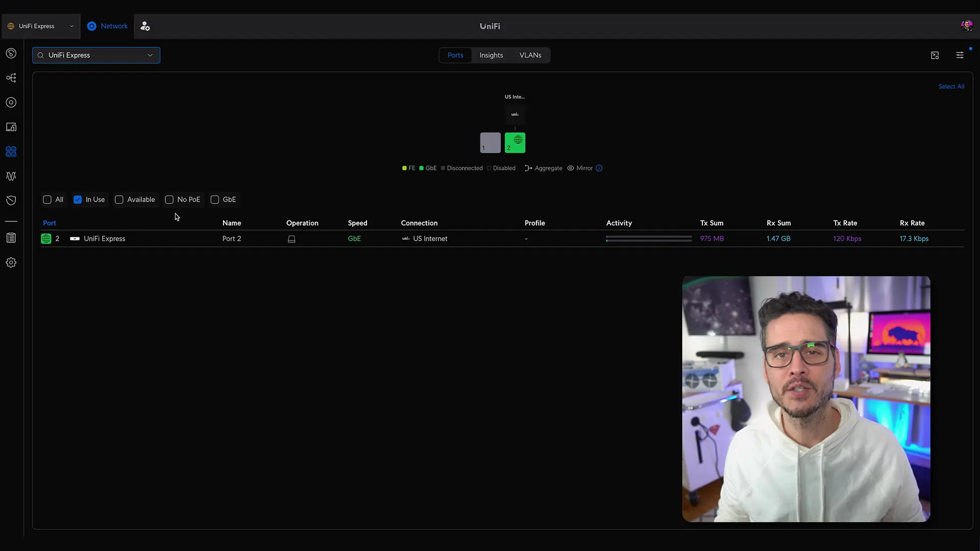This screenshot has width=980, height=551.
Task: Click the 975 MB Tx Sum value
Action: point(712,239)
